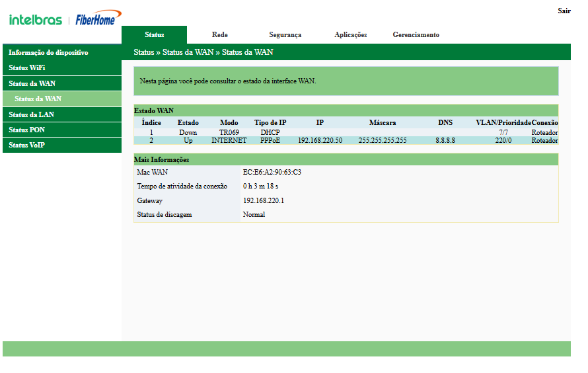Select the INTERNET PPPoE WAN row
Screen dimensions: 588x373
229,141
